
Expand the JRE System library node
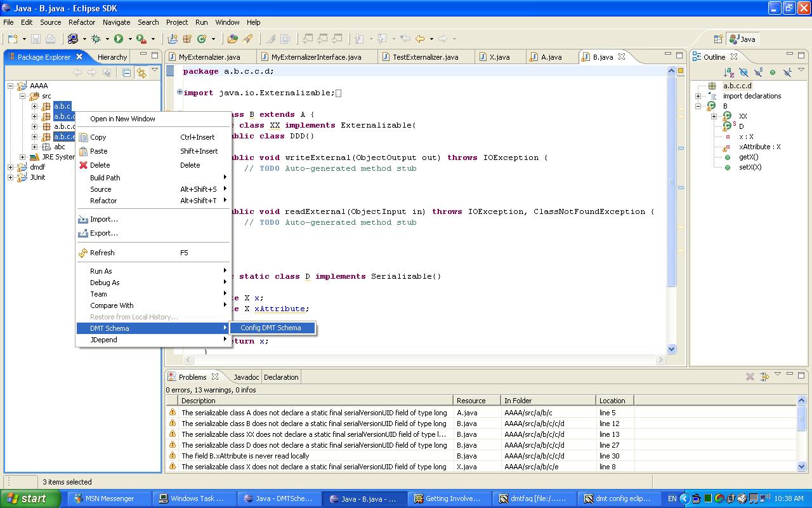(22, 157)
